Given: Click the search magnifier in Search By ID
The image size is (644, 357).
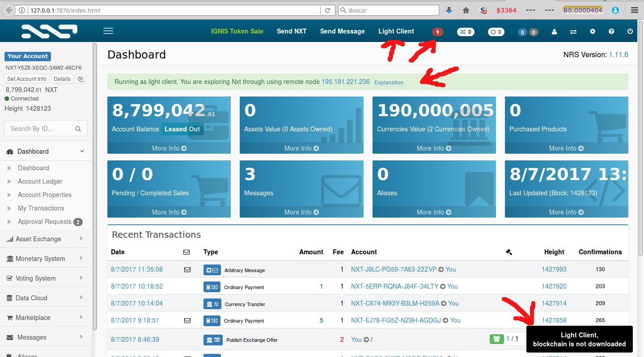Looking at the screenshot, I should pyautogui.click(x=78, y=129).
